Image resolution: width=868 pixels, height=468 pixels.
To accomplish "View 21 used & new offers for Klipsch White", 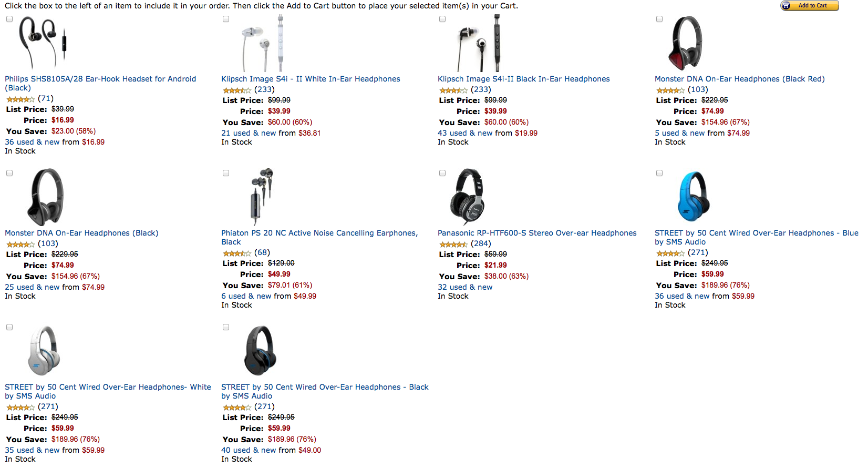I will (249, 133).
